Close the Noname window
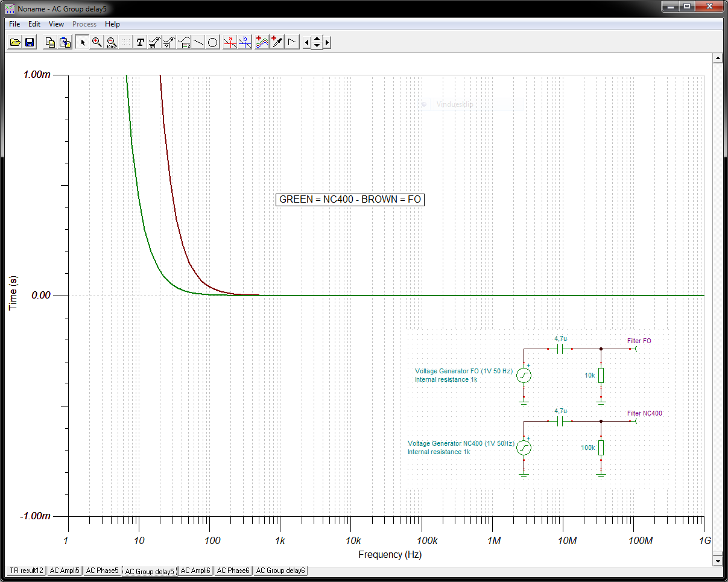This screenshot has width=728, height=582. point(709,6)
